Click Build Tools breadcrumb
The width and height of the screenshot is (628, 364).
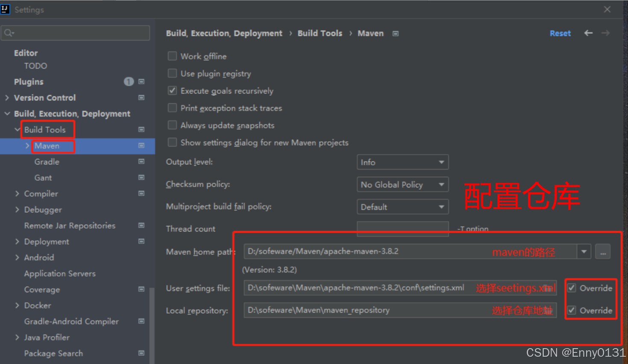320,33
